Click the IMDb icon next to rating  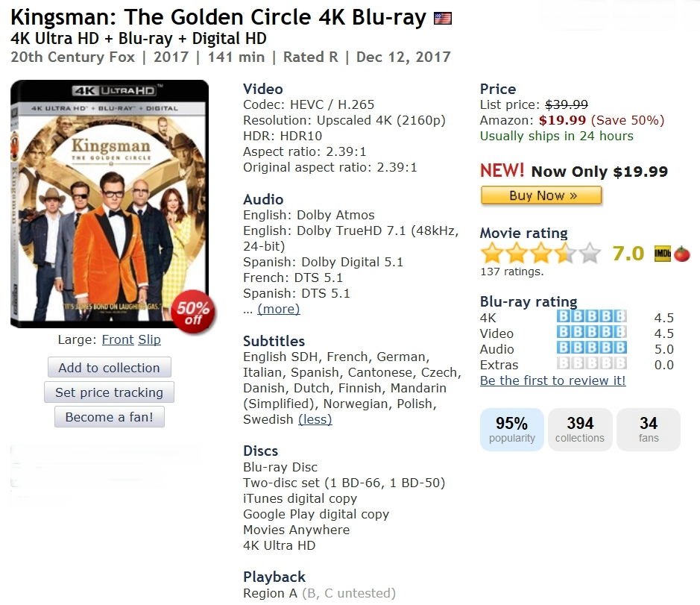[662, 254]
